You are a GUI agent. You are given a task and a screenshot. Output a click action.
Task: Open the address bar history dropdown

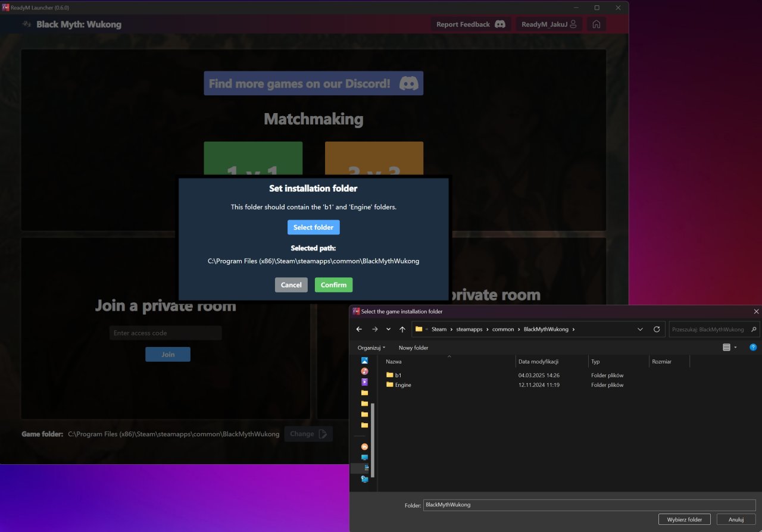click(641, 329)
